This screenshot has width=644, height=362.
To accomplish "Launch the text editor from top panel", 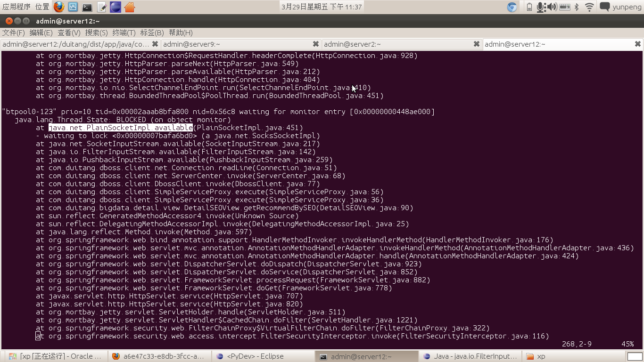I will [101, 7].
